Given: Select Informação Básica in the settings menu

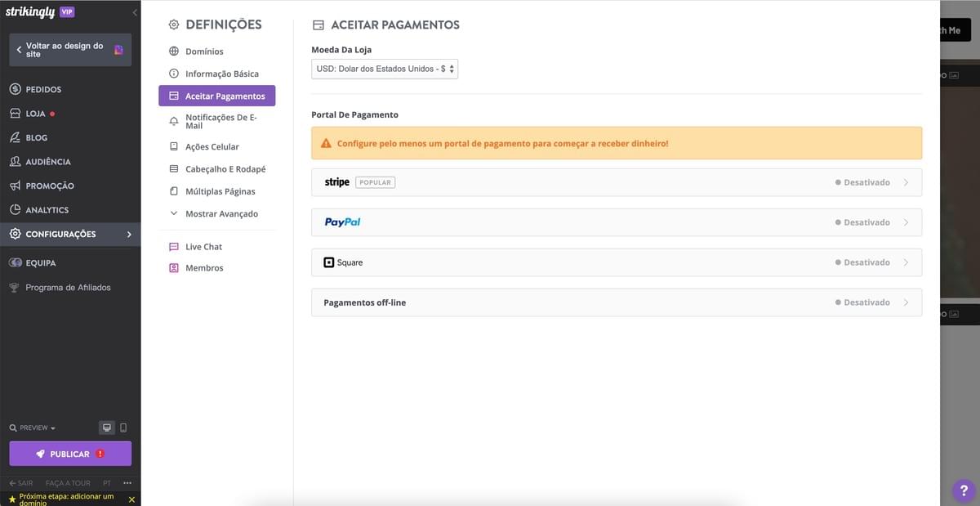Looking at the screenshot, I should coord(220,73).
